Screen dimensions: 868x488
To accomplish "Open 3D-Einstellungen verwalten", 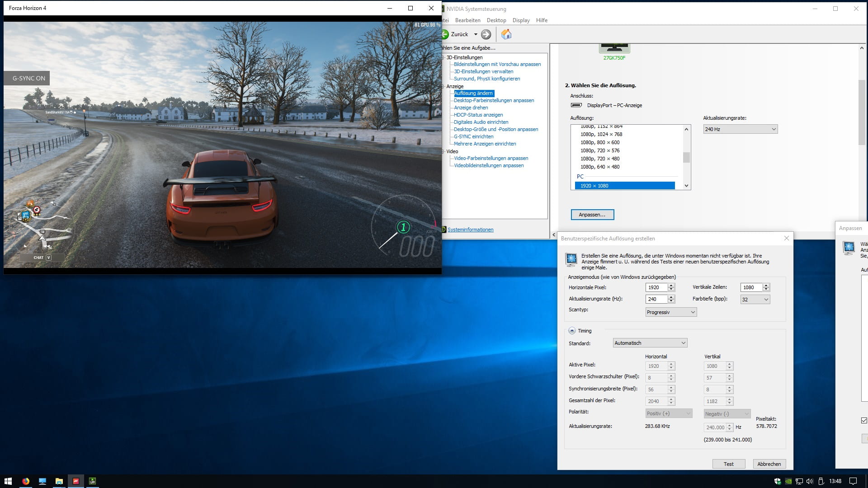I will pos(484,71).
